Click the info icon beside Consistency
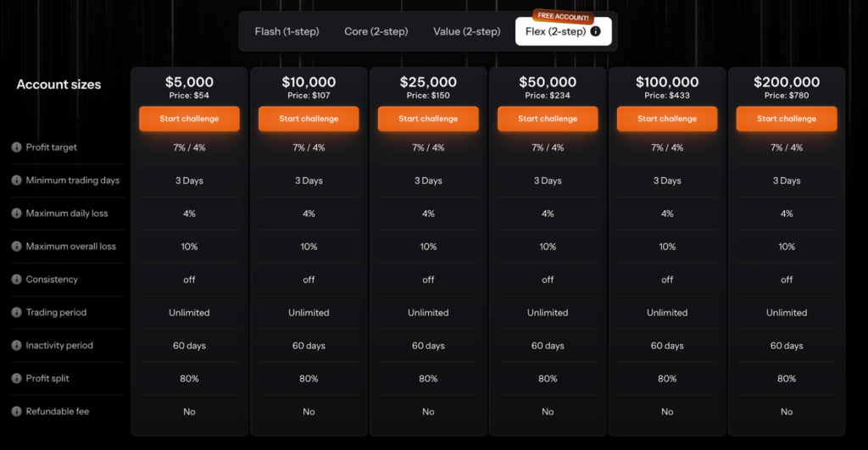Viewport: 868px width, 450px height. coord(16,280)
